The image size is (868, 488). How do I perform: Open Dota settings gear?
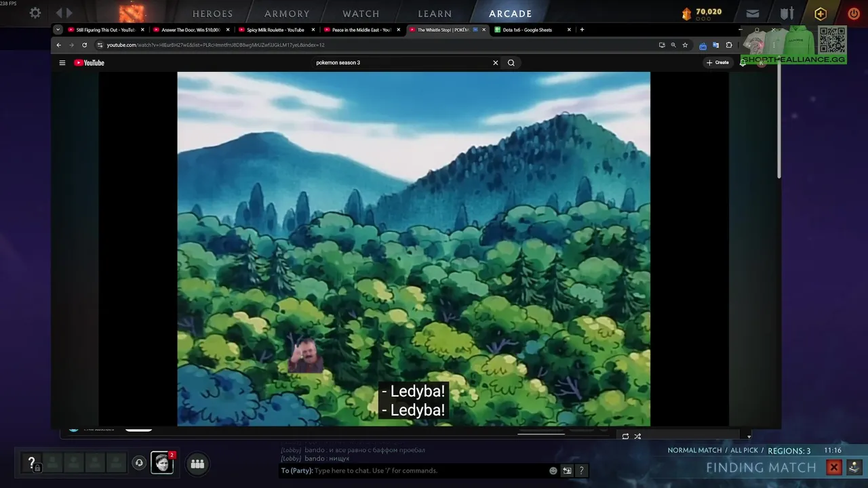click(x=35, y=13)
